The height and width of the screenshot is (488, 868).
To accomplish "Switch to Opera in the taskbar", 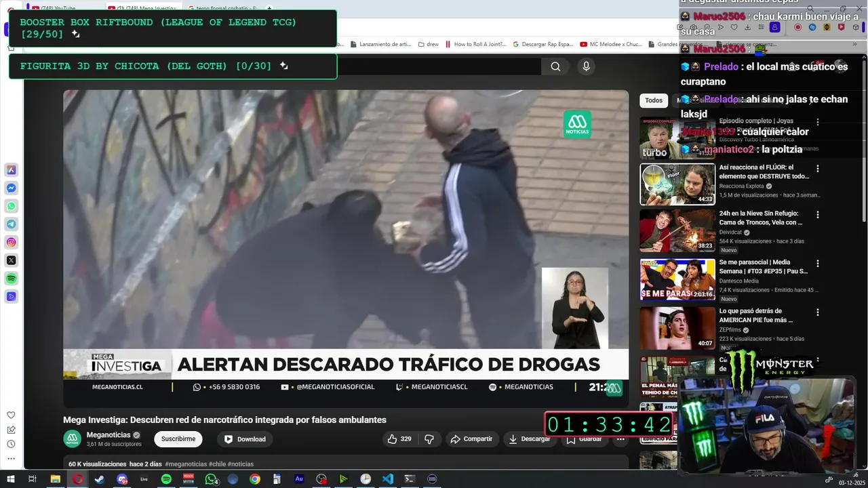I will [78, 479].
